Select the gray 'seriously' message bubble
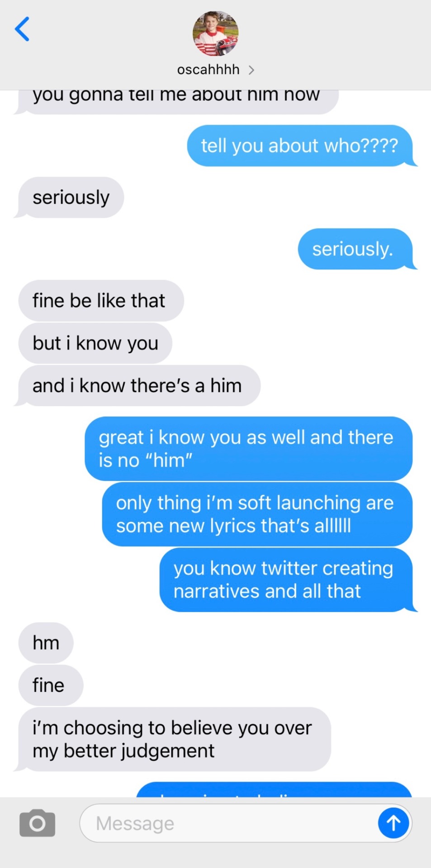 tap(70, 198)
